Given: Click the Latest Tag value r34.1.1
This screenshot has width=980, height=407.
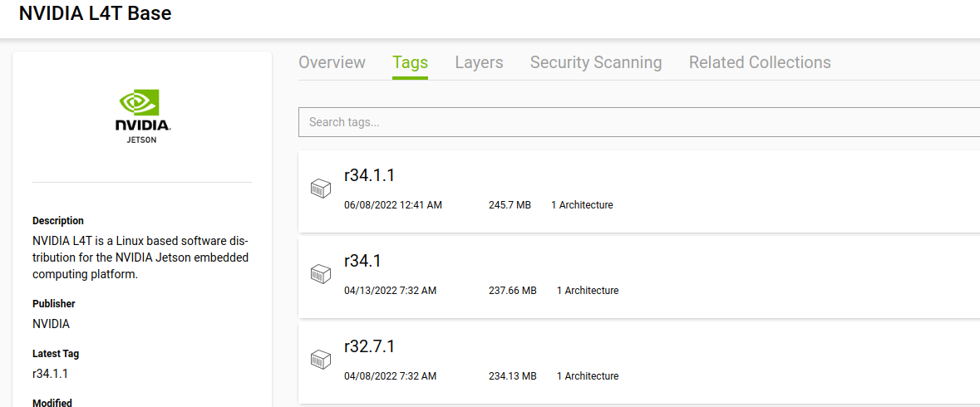Looking at the screenshot, I should point(50,374).
